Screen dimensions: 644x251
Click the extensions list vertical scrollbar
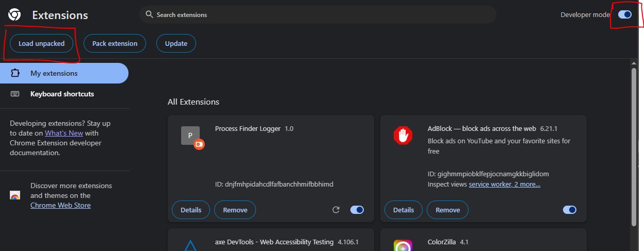pos(634,147)
